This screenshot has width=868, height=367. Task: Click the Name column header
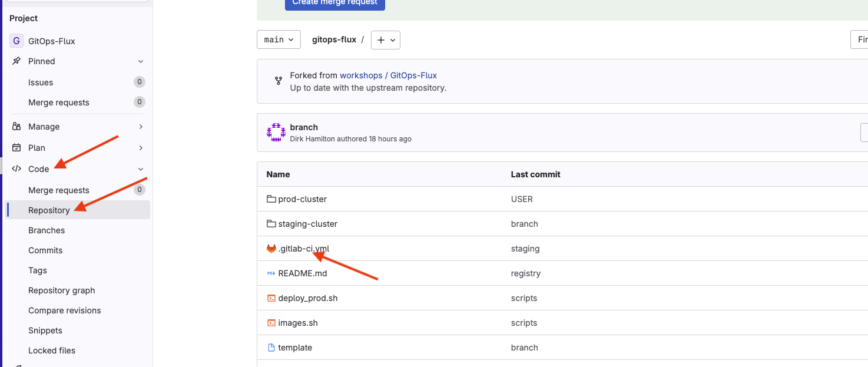pyautogui.click(x=278, y=174)
